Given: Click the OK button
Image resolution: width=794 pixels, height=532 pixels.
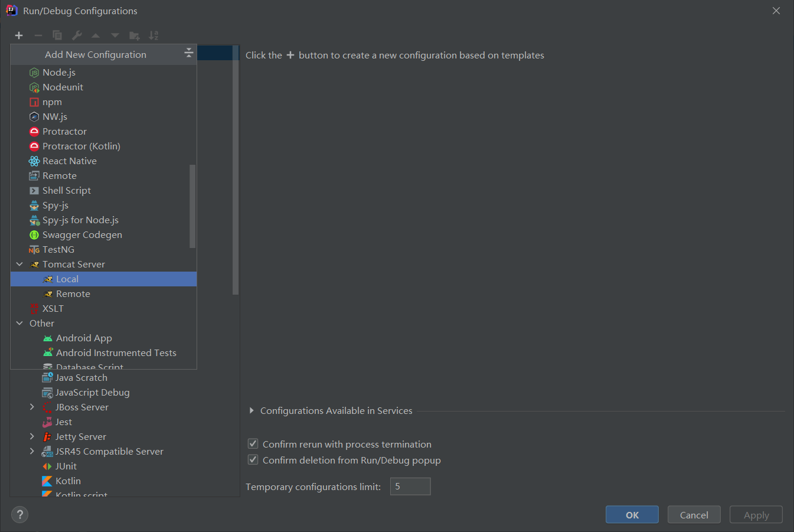Looking at the screenshot, I should [x=632, y=515].
